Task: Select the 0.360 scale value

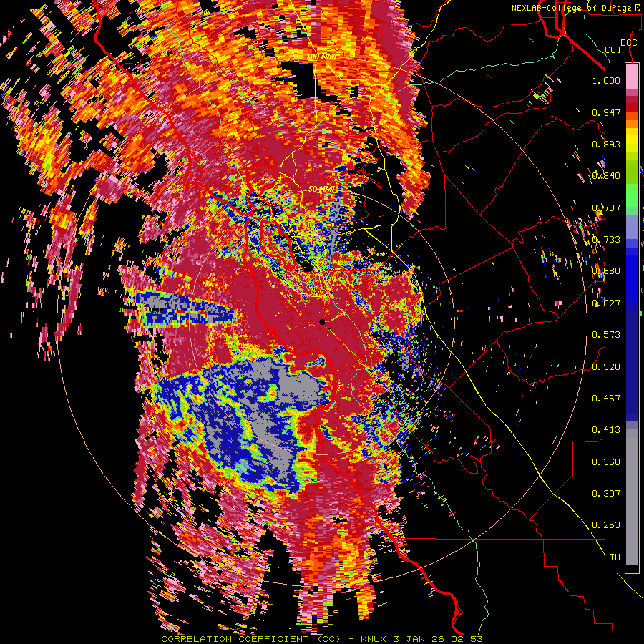Action: pyautogui.click(x=606, y=462)
